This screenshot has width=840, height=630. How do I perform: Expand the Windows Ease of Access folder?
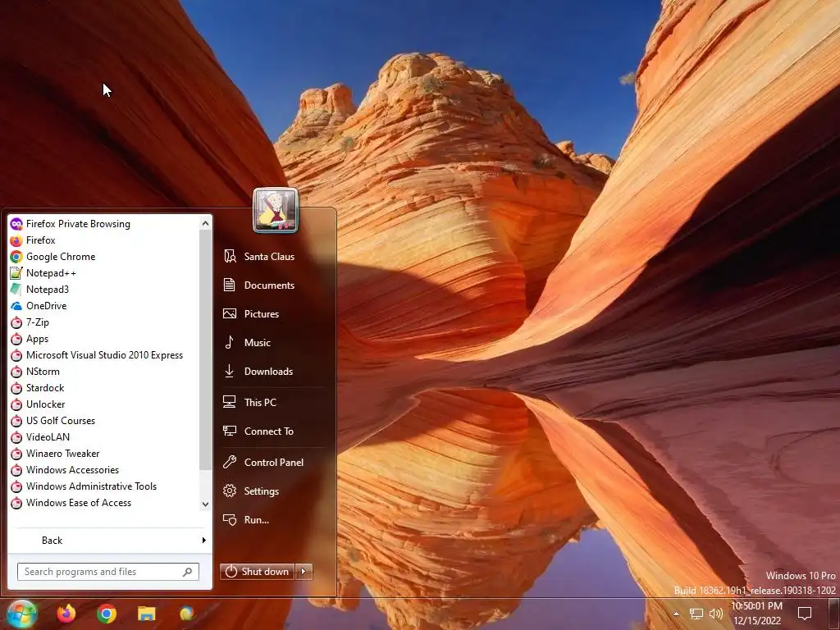coord(103,503)
